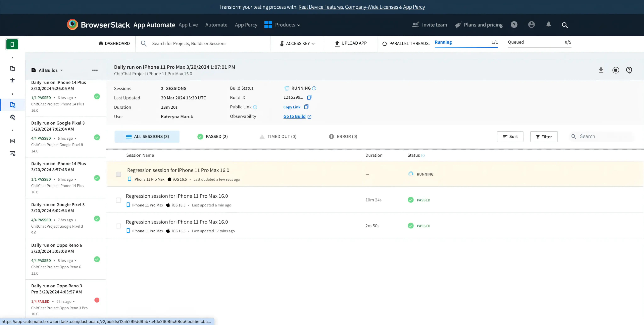644x325 pixels.
Task: Click the BrowserStack logo icon
Action: pyautogui.click(x=73, y=25)
